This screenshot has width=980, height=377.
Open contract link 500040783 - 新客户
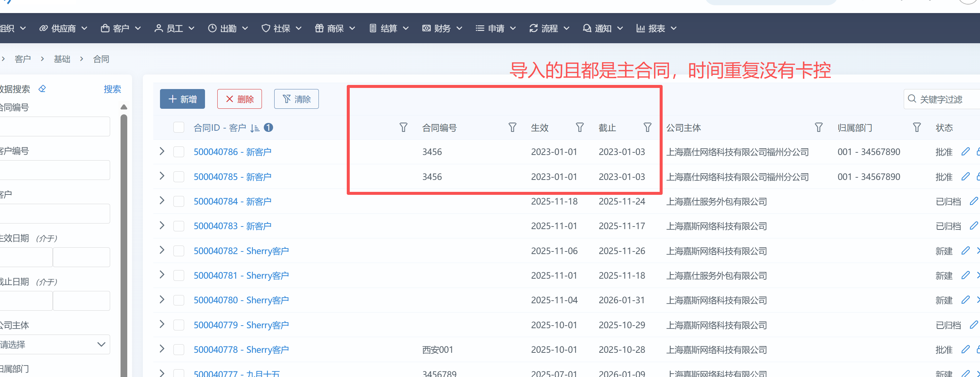[232, 226]
